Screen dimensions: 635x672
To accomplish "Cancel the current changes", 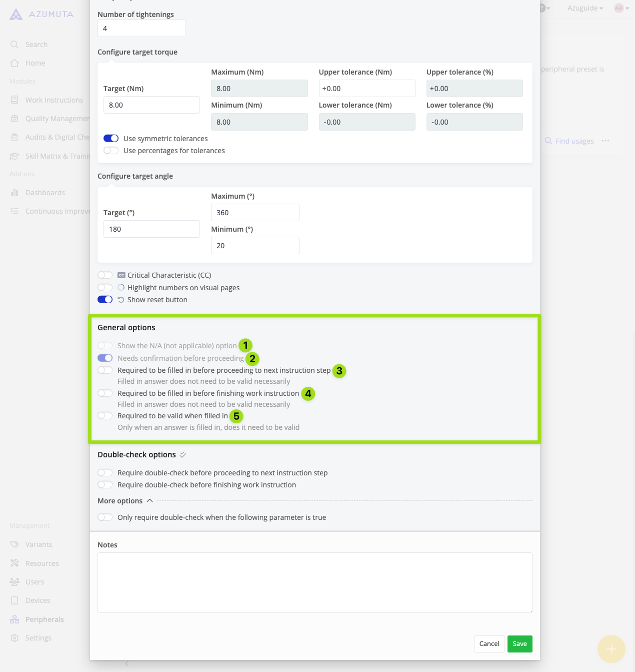I will pyautogui.click(x=488, y=644).
